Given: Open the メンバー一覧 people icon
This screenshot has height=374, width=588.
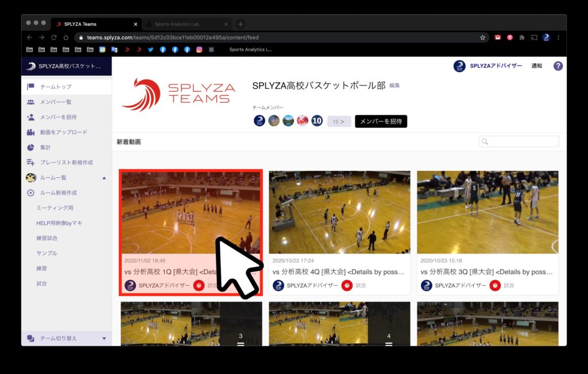Looking at the screenshot, I should pos(31,102).
